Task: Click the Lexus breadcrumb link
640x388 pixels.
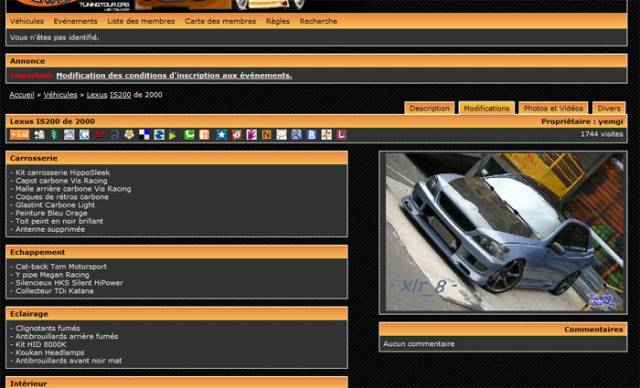Action: pyautogui.click(x=97, y=95)
